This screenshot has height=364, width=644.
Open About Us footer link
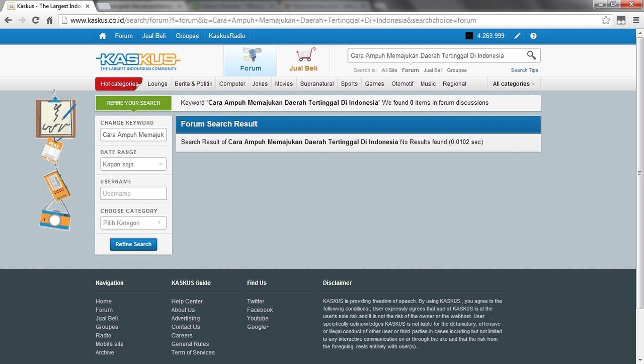pyautogui.click(x=183, y=310)
